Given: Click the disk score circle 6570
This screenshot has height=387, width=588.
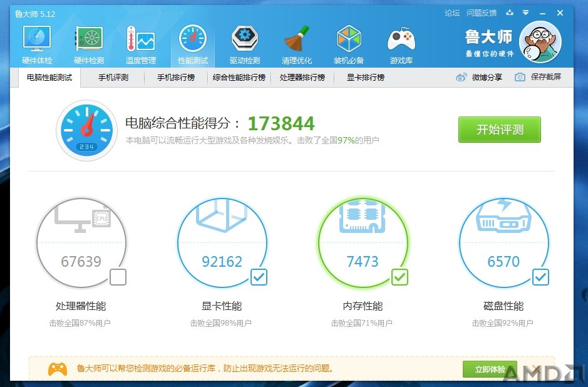Looking at the screenshot, I should coord(504,242).
